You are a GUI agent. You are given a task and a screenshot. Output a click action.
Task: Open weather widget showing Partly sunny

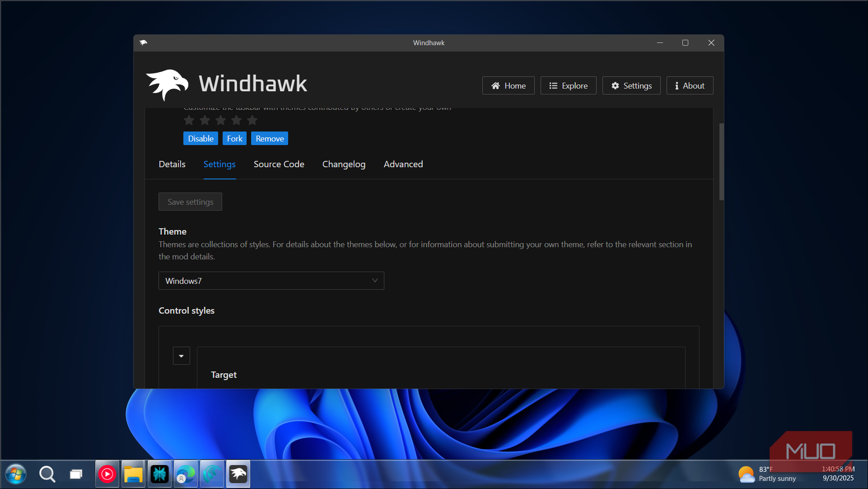tap(767, 474)
